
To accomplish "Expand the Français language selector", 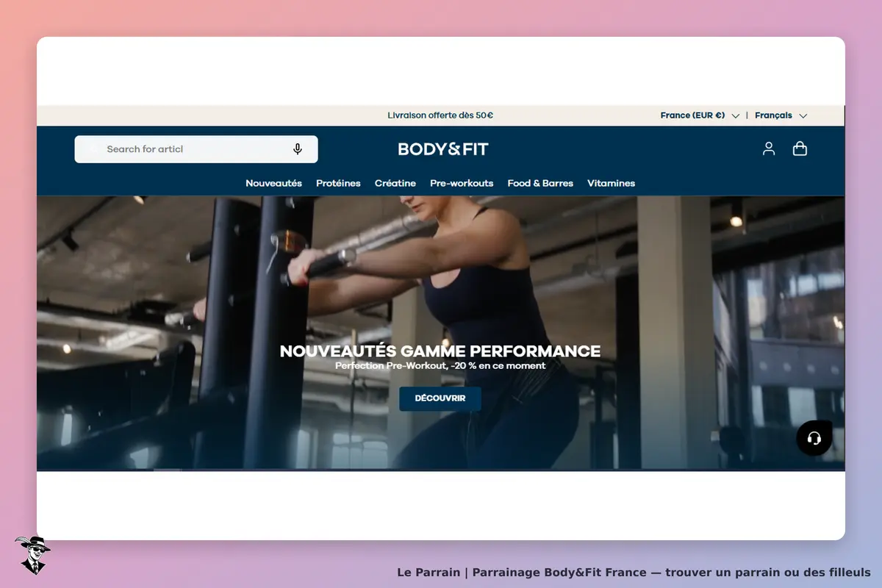I will click(x=781, y=115).
